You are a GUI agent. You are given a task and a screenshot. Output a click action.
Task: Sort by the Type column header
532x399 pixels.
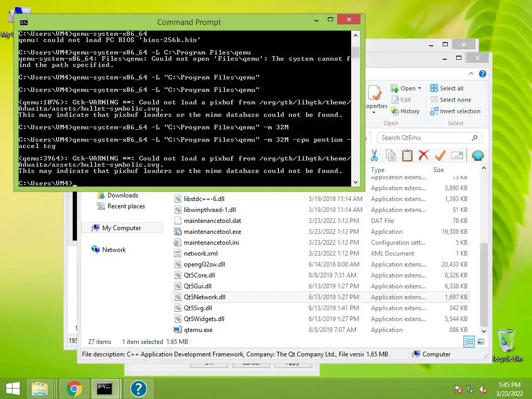pos(399,170)
